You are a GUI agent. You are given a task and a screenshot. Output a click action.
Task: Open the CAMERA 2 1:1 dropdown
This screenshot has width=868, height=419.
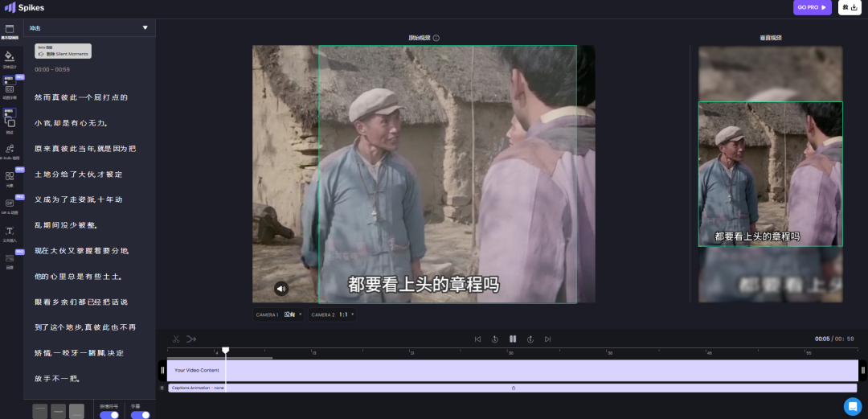[332, 314]
